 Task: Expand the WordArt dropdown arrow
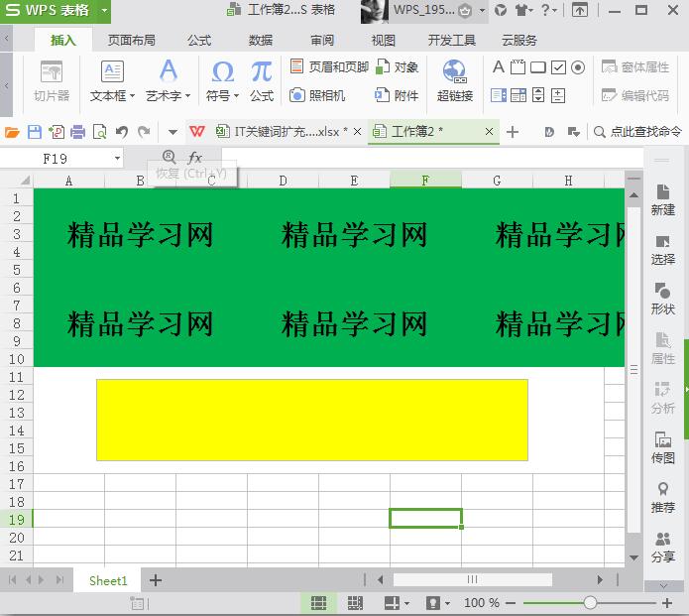187,96
